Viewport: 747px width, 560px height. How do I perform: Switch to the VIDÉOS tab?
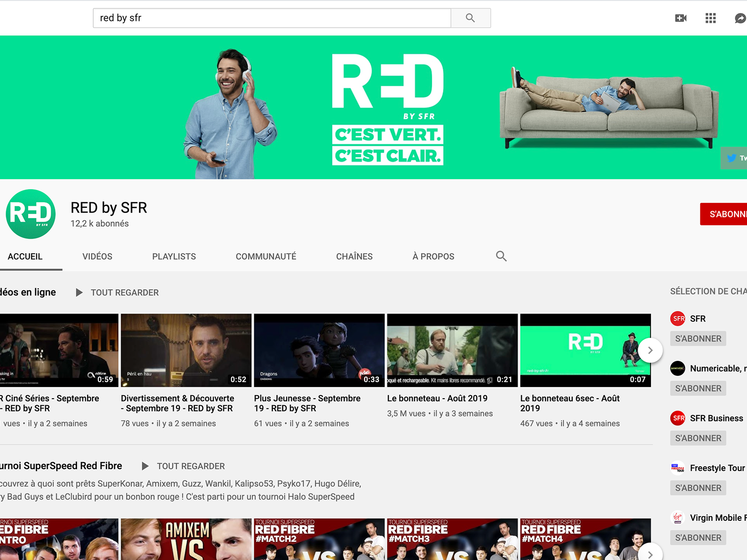click(97, 256)
